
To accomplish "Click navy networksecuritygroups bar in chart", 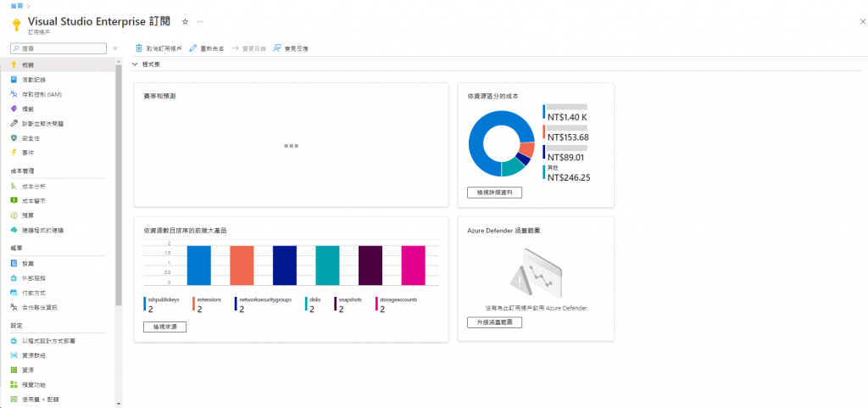I will [x=285, y=265].
